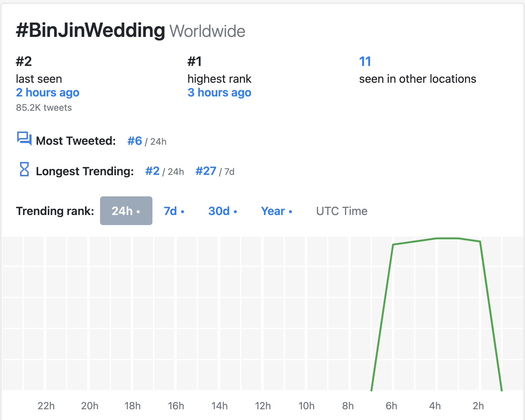Click the Most Tweeted chat bubbles icon
The height and width of the screenshot is (420, 525).
point(24,139)
